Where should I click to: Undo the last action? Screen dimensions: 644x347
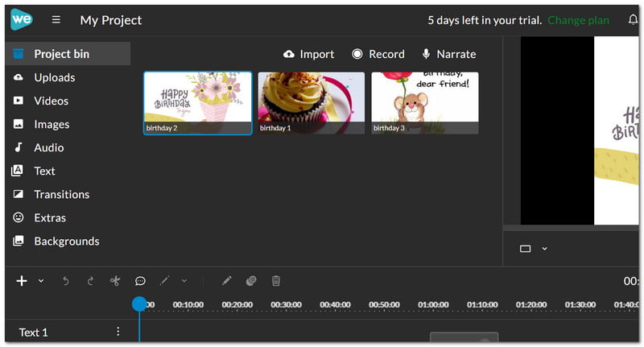coord(66,281)
